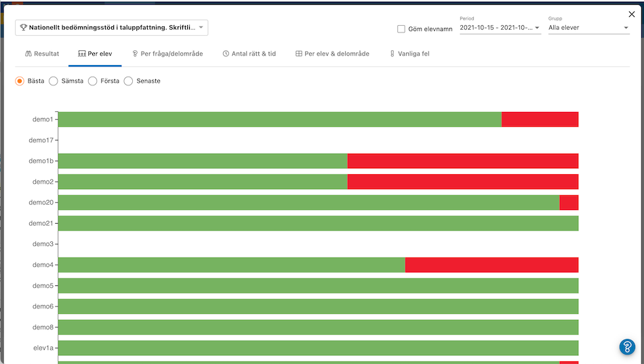Click the blue help question mark icon
The height and width of the screenshot is (364, 644).
point(627,347)
